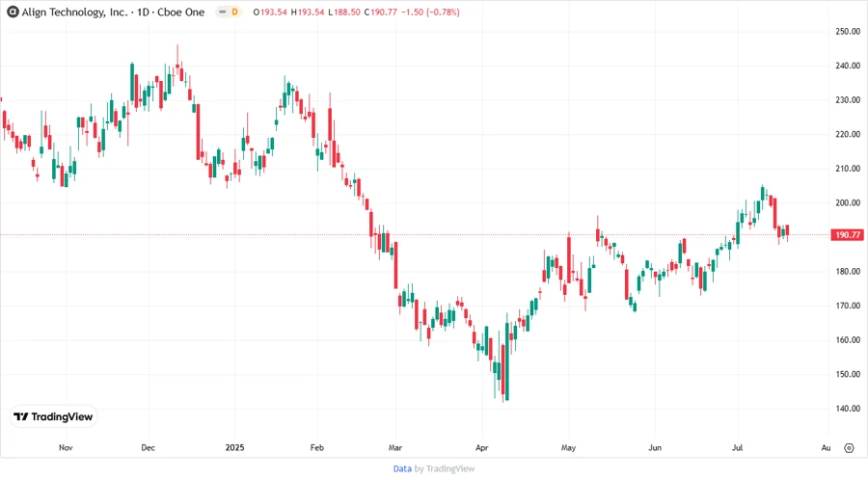Click the Mar time axis label
The width and height of the screenshot is (868, 480).
click(x=395, y=447)
